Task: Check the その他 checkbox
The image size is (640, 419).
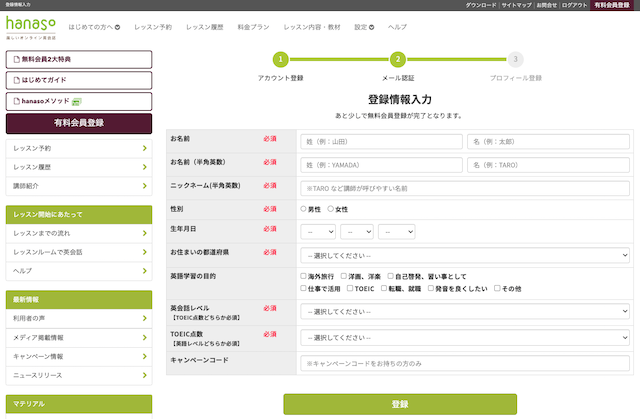Action: [497, 288]
